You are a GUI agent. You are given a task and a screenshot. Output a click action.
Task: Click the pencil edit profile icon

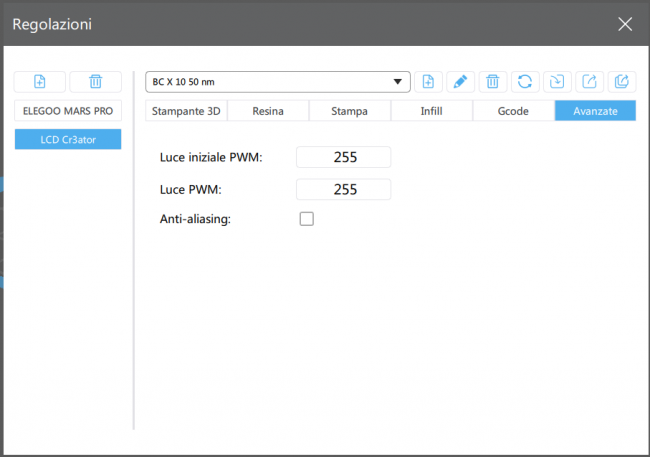(x=460, y=82)
